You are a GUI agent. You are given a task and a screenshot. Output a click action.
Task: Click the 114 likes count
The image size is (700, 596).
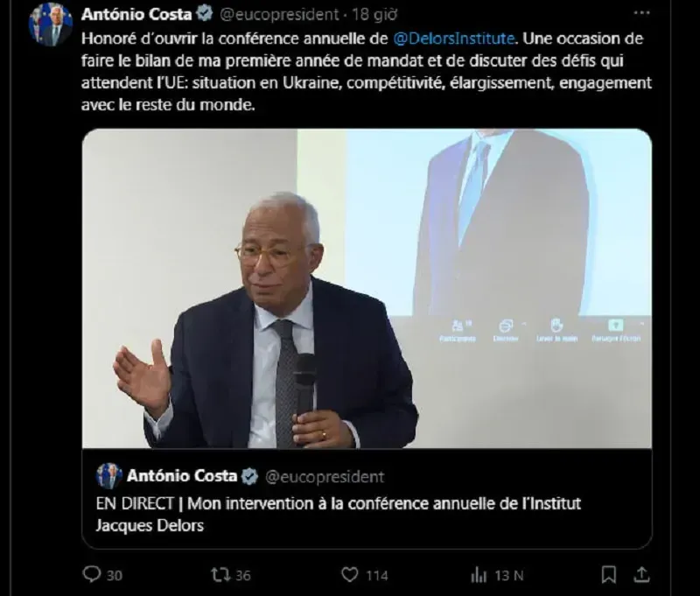coord(377,576)
